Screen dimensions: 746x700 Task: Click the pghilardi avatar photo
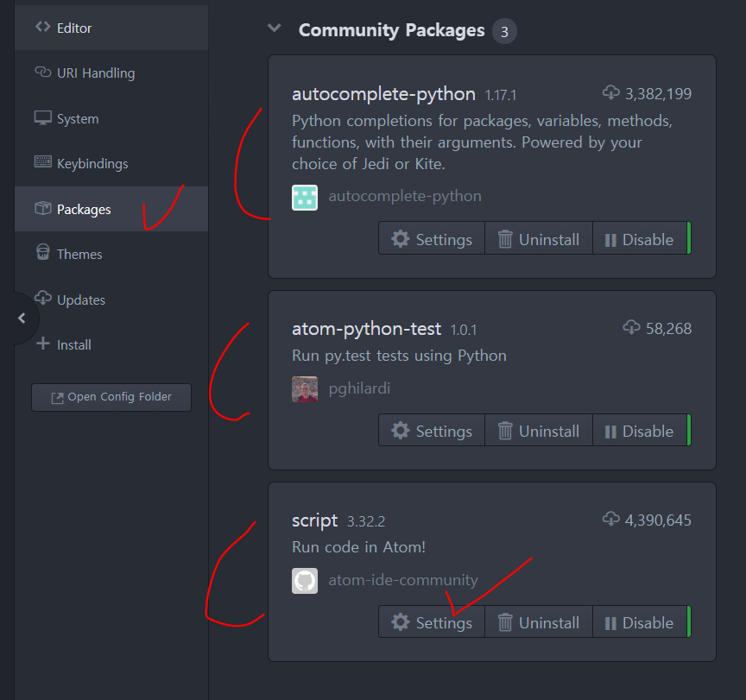coord(305,389)
